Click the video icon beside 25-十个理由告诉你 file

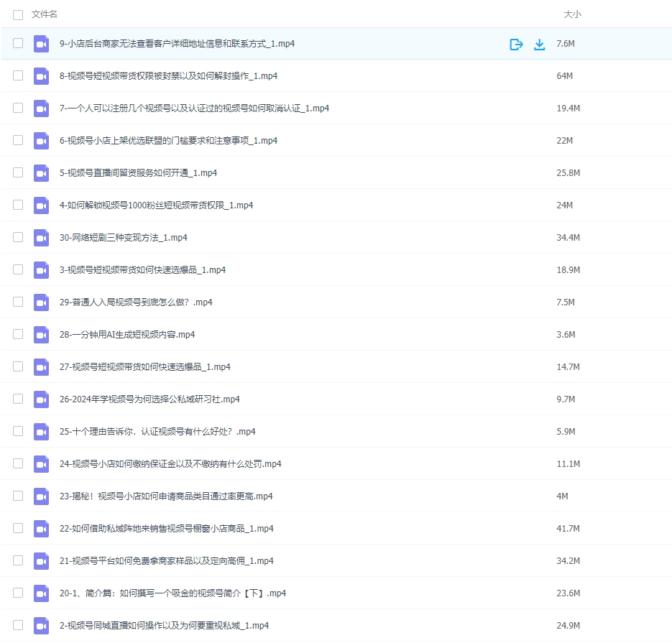41,431
